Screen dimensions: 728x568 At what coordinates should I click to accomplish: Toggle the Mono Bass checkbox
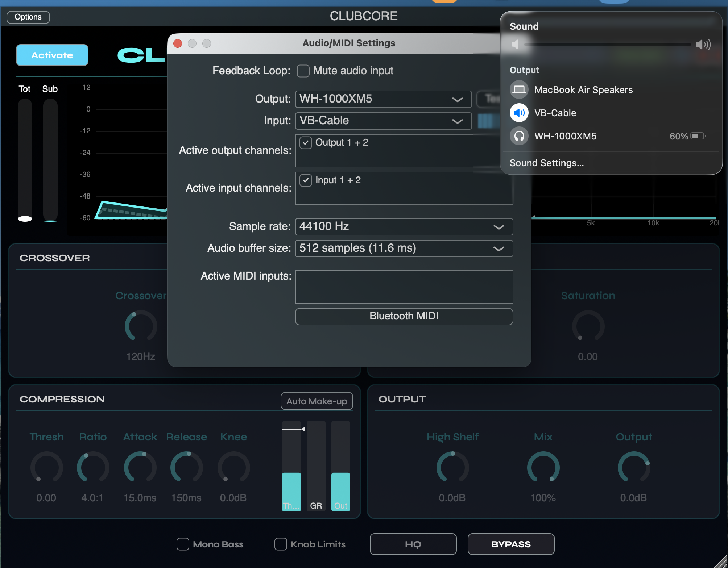pyautogui.click(x=183, y=544)
